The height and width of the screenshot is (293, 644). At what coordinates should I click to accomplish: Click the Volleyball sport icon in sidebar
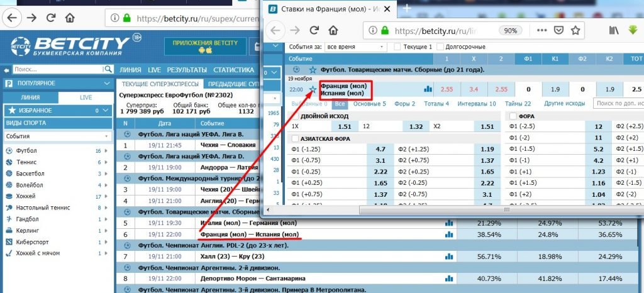[x=9, y=185]
